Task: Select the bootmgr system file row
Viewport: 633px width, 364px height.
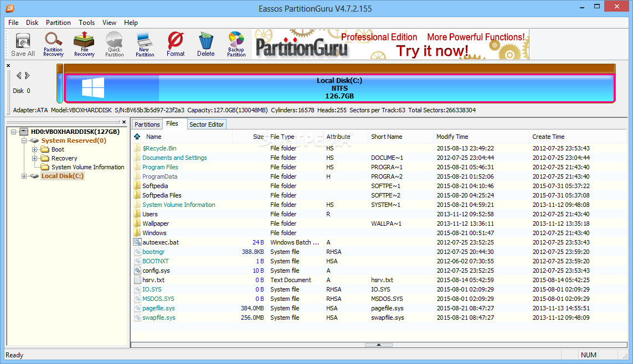Action: pos(379,252)
